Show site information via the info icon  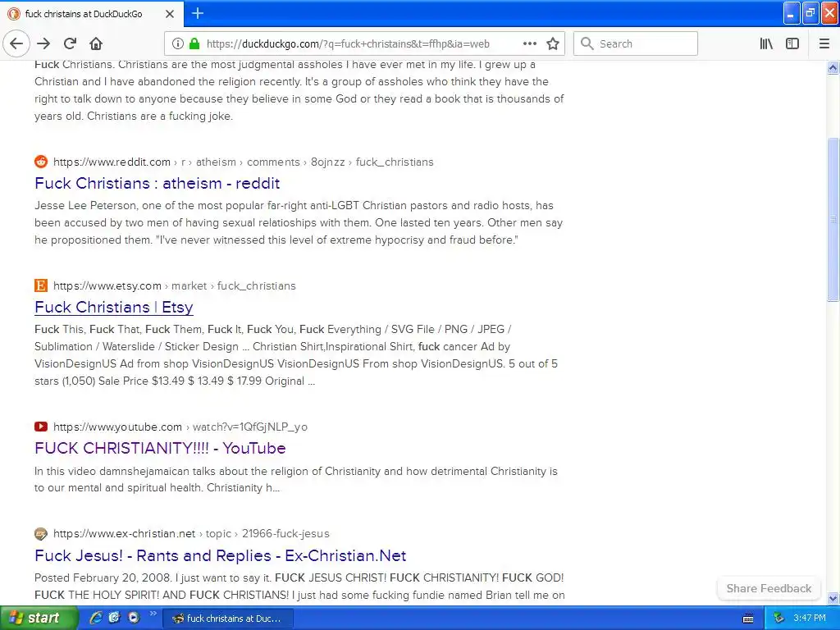click(x=178, y=44)
